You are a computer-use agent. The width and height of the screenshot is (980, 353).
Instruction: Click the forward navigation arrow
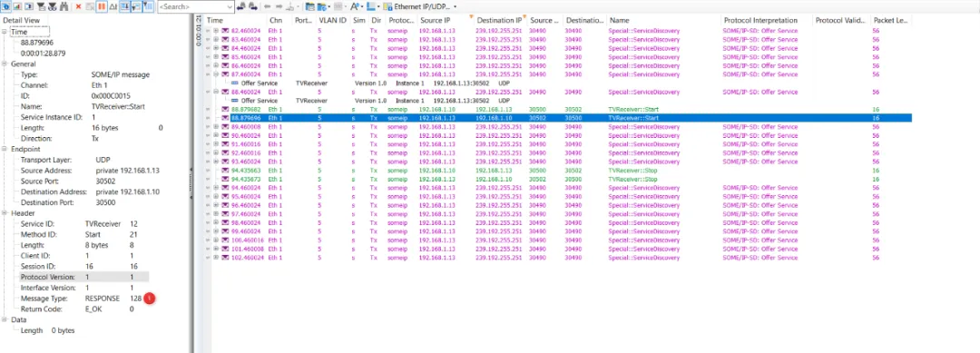point(279,6)
